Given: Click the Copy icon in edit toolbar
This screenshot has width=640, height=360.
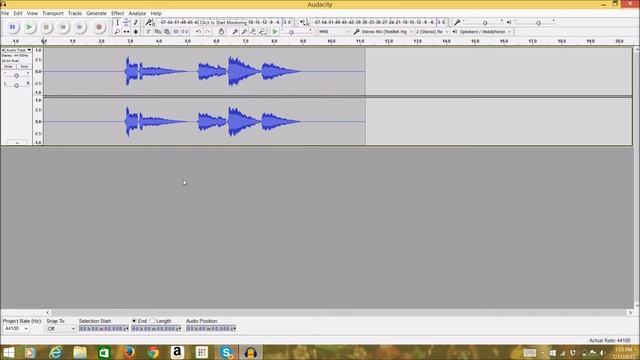Looking at the screenshot, I should click(158, 32).
